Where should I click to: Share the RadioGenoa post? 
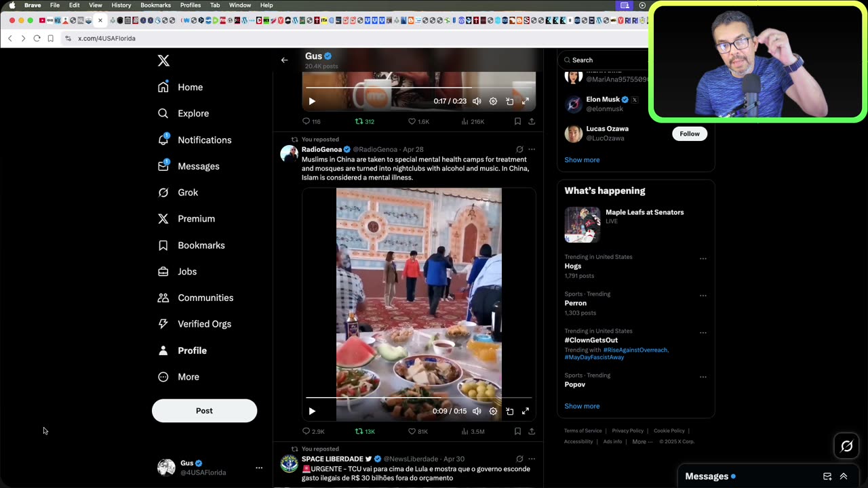pyautogui.click(x=532, y=431)
